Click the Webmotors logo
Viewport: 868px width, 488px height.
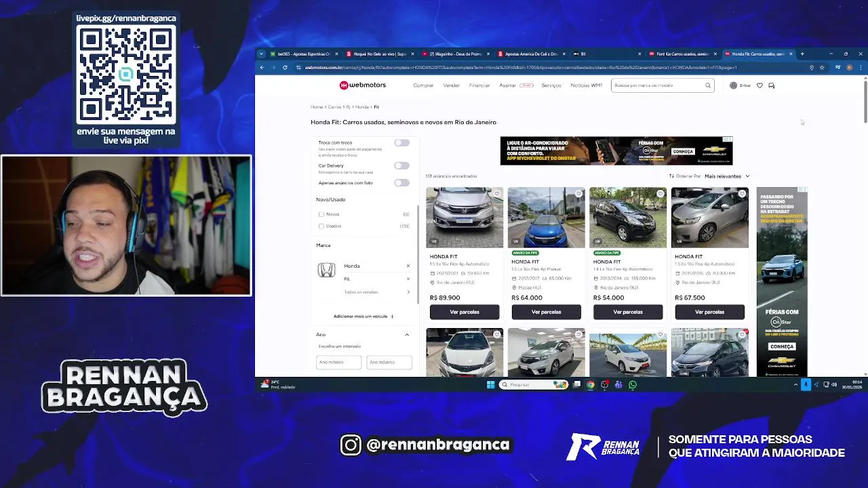coord(363,85)
